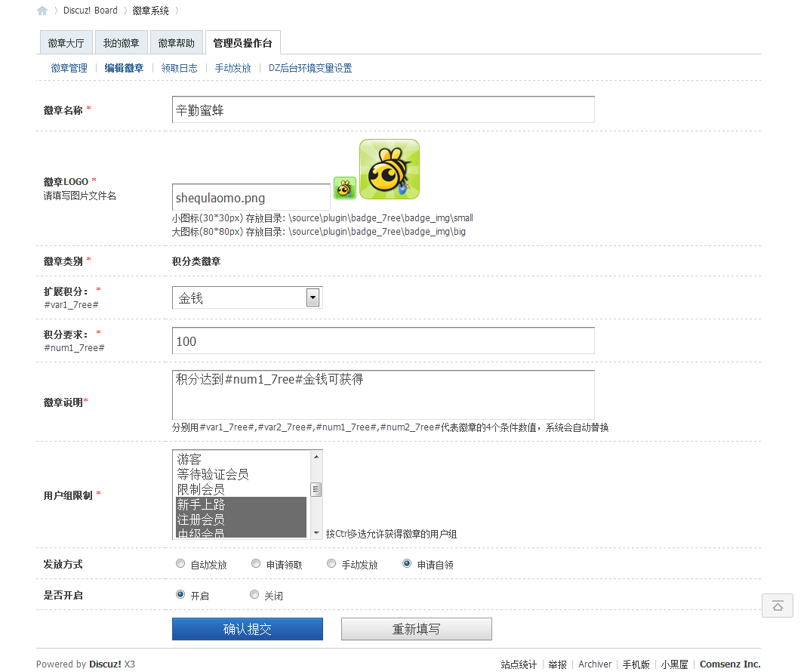Go to the 徽章管理 page

tap(69, 67)
